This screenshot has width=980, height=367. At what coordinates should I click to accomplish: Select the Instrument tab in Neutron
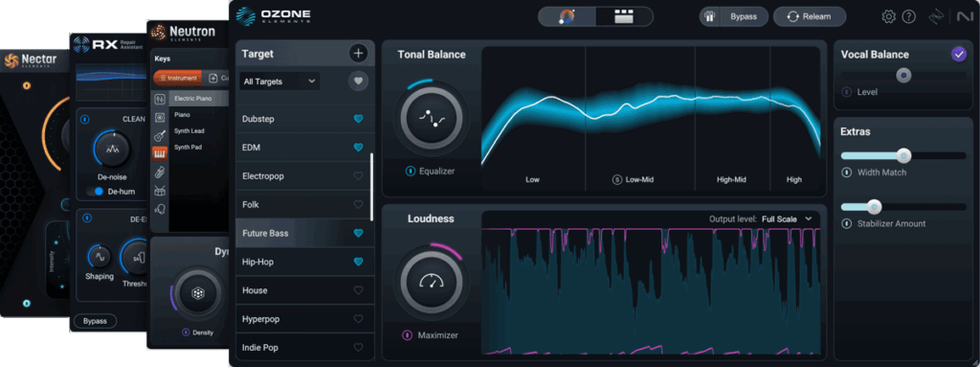[178, 79]
